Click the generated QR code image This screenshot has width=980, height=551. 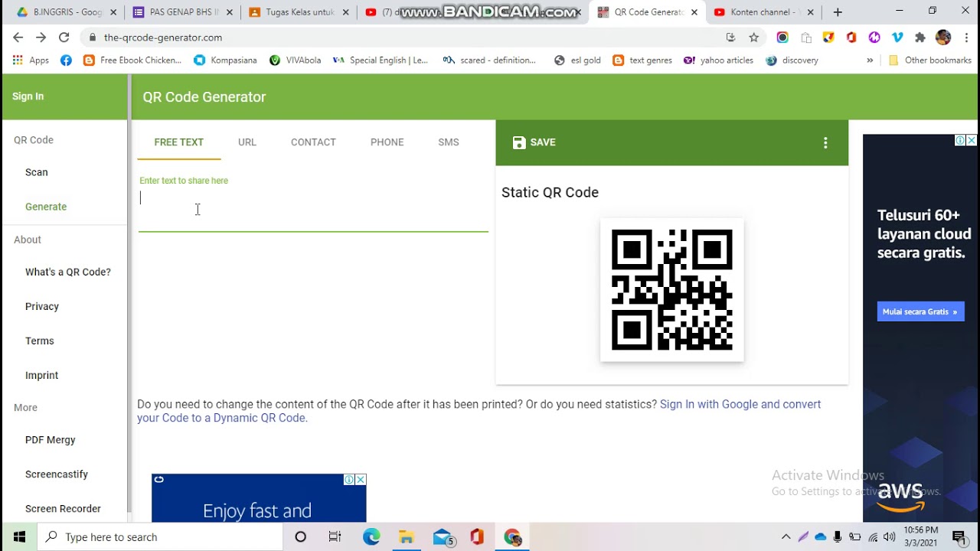[672, 290]
